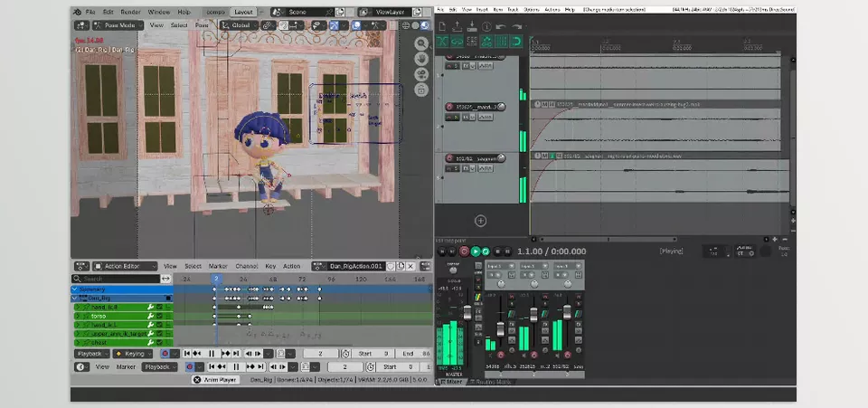Click the wrench icon on upper_arm_ik_target
Screen dimensions: 868x408
click(150, 334)
